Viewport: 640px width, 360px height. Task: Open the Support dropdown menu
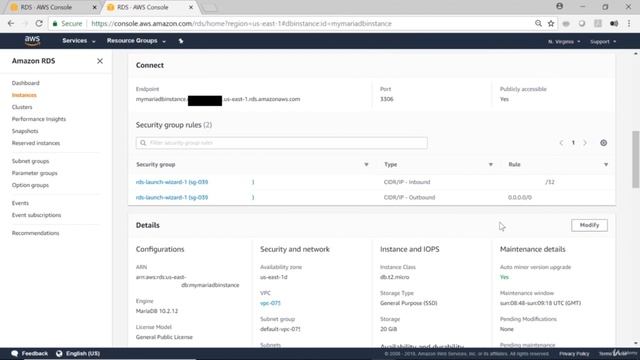603,42
